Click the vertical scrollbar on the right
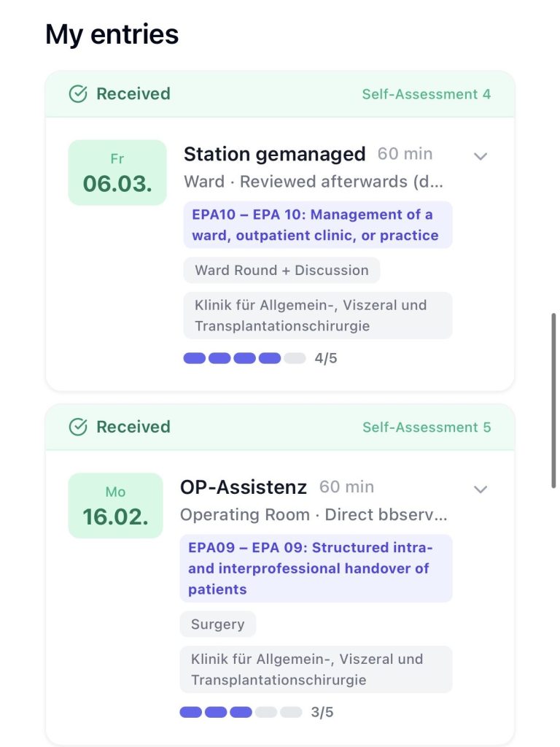Screen dimensions: 560x747 553,400
